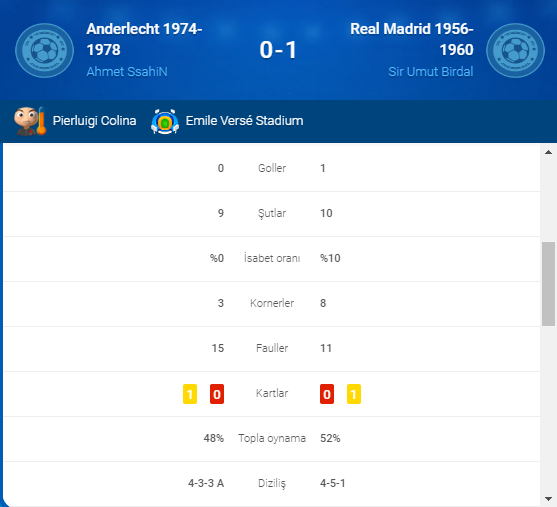Select the Real Madrid 1956-1960 team name
The width and height of the screenshot is (557, 507).
(412, 39)
